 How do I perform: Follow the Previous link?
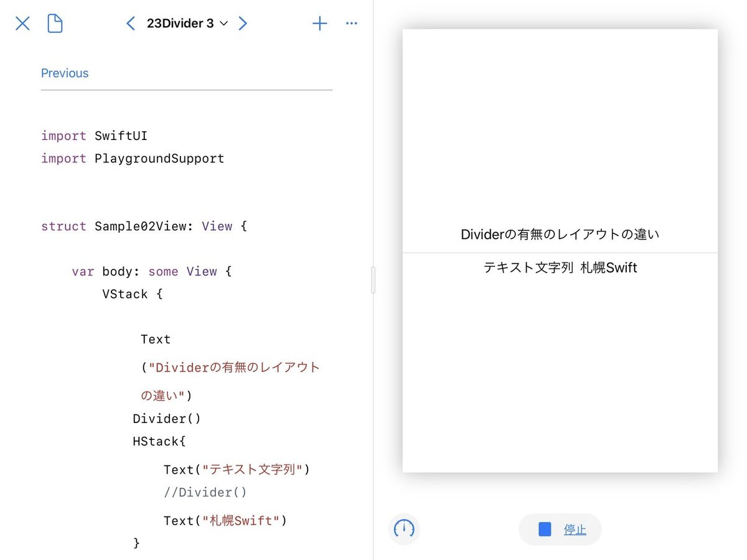(65, 73)
